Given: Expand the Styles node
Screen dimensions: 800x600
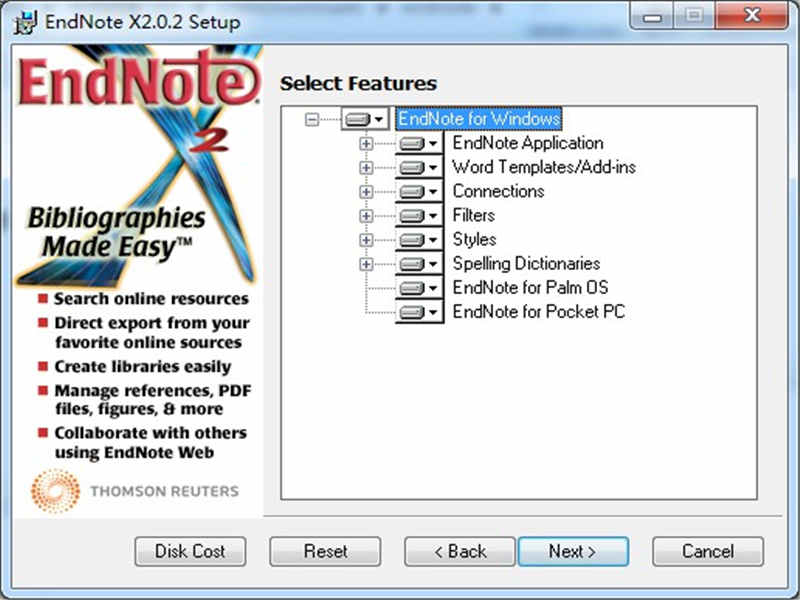Looking at the screenshot, I should click(366, 240).
